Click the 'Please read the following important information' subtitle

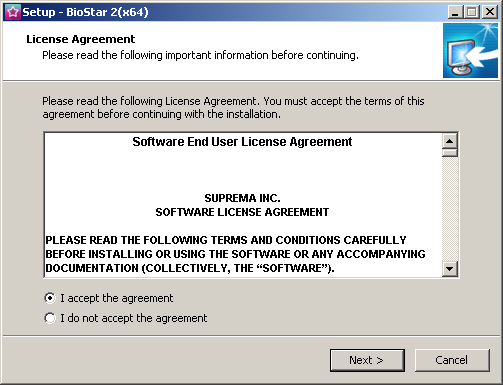pyautogui.click(x=200, y=55)
